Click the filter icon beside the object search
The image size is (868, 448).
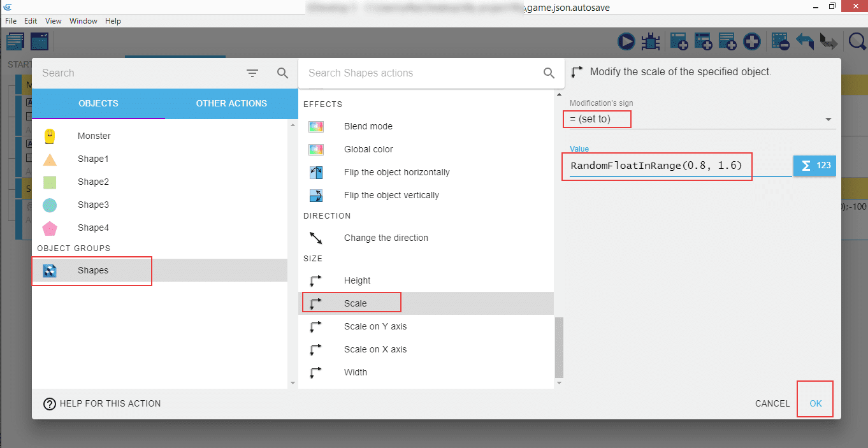pos(252,73)
